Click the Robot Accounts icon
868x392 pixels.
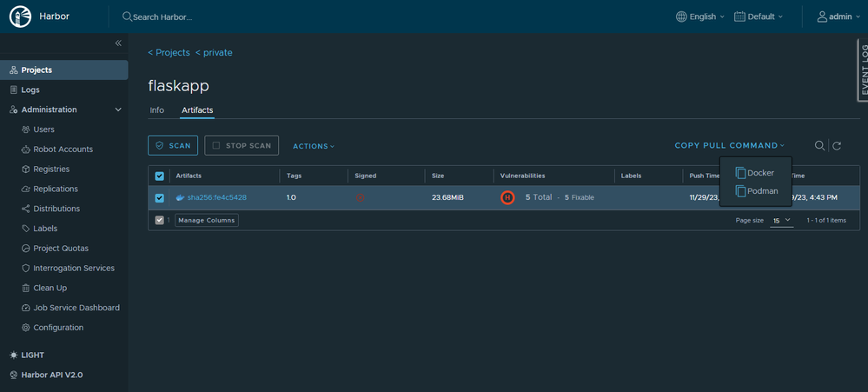tap(25, 149)
